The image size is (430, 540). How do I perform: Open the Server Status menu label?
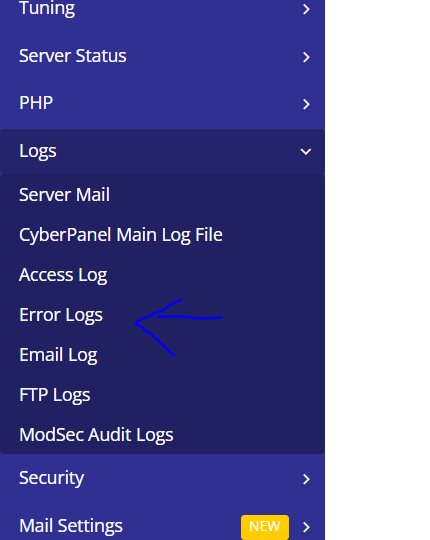73,56
